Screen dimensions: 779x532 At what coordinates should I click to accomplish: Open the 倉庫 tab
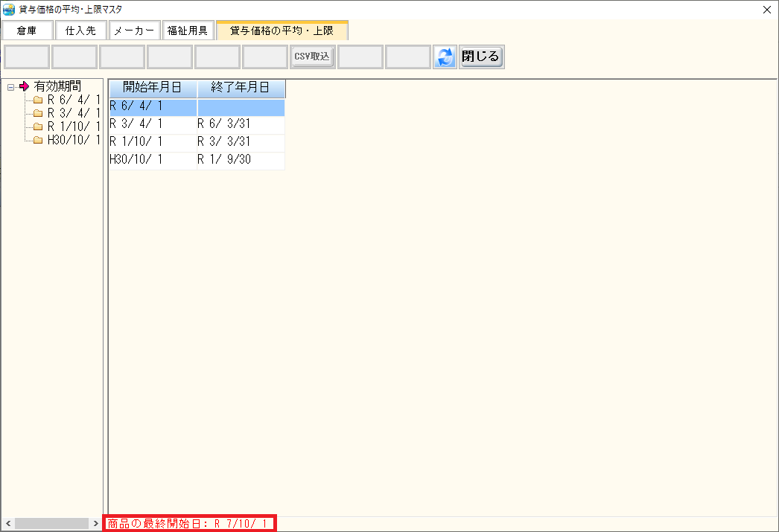[x=28, y=31]
